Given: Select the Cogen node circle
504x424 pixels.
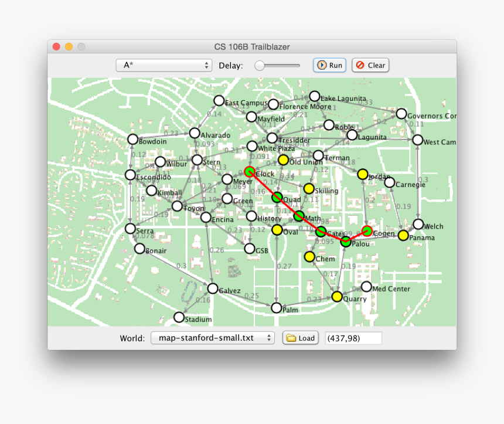Looking at the screenshot, I should tap(367, 231).
